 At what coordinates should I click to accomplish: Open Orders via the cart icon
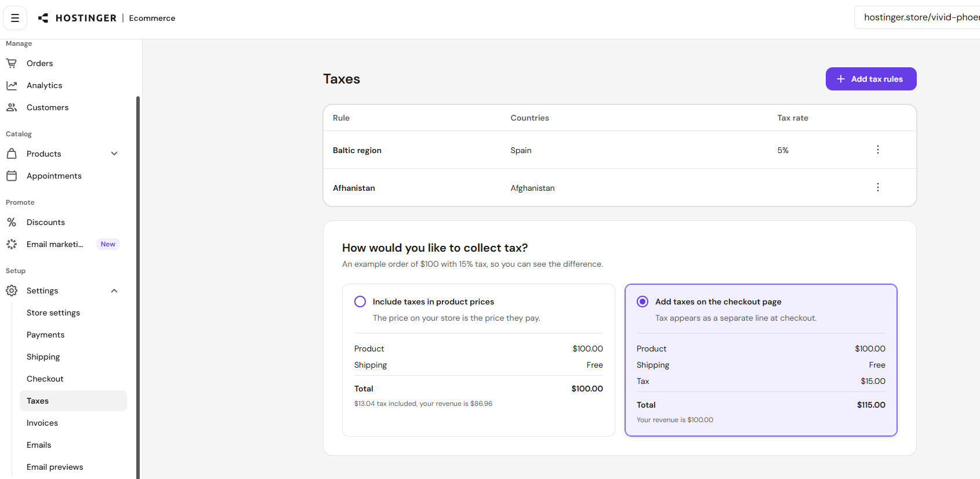(x=12, y=63)
